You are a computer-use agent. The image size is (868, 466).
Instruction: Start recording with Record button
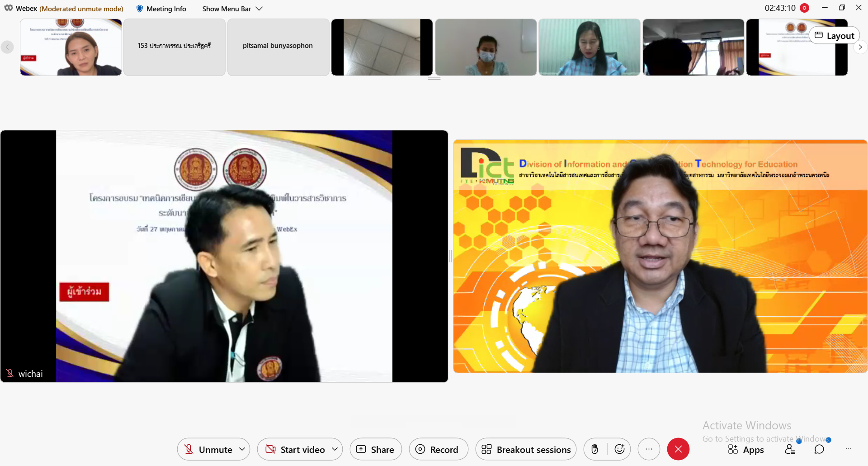(438, 449)
